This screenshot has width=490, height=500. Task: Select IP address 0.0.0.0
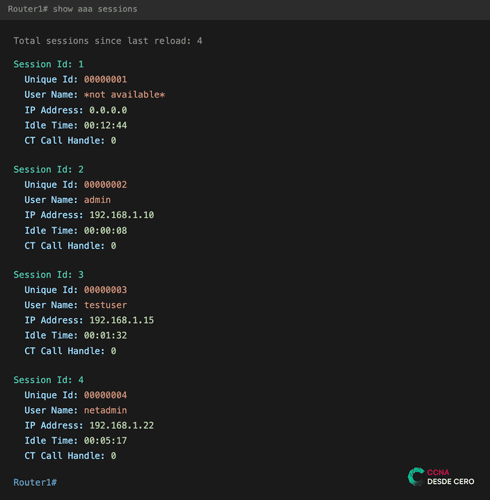108,110
